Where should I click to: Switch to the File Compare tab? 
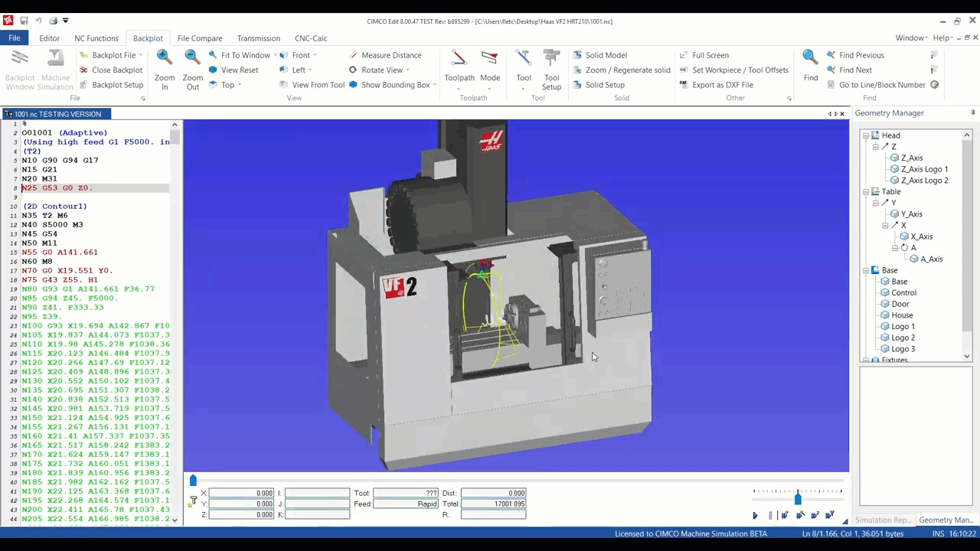pyautogui.click(x=200, y=38)
